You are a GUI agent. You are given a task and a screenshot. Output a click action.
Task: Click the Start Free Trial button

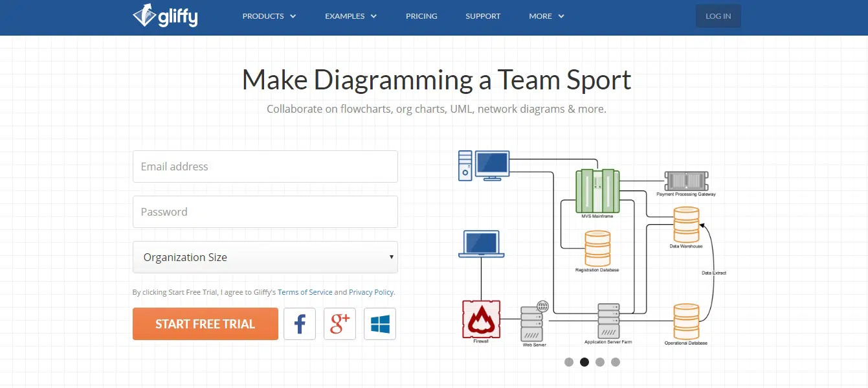pyautogui.click(x=205, y=324)
